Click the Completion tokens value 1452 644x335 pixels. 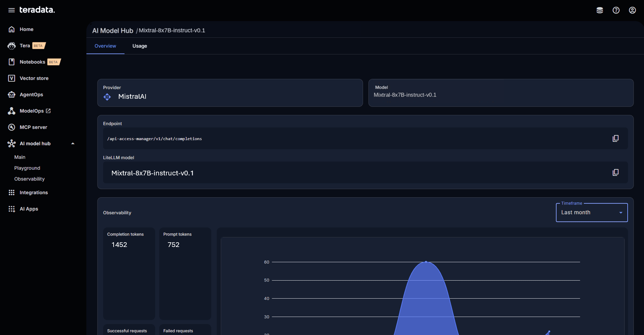[x=119, y=245]
